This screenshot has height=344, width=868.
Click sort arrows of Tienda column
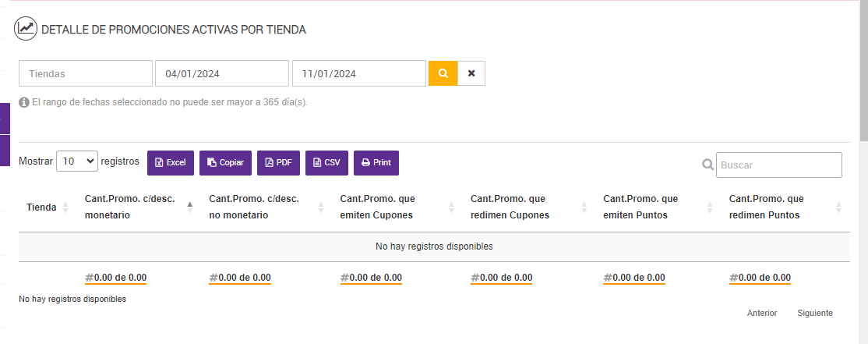[x=66, y=207]
